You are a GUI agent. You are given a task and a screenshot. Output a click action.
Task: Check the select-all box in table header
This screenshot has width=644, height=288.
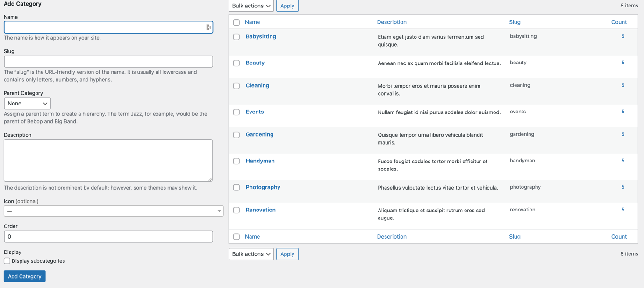pyautogui.click(x=236, y=22)
